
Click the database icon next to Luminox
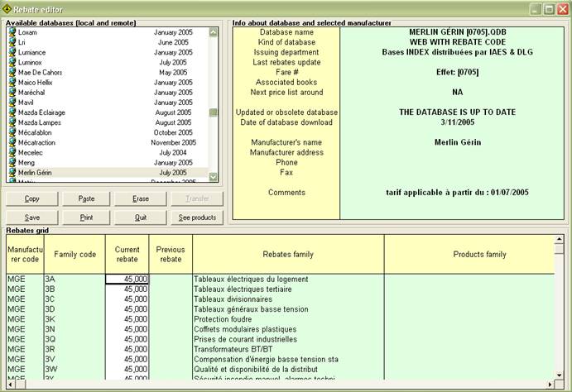[x=12, y=62]
